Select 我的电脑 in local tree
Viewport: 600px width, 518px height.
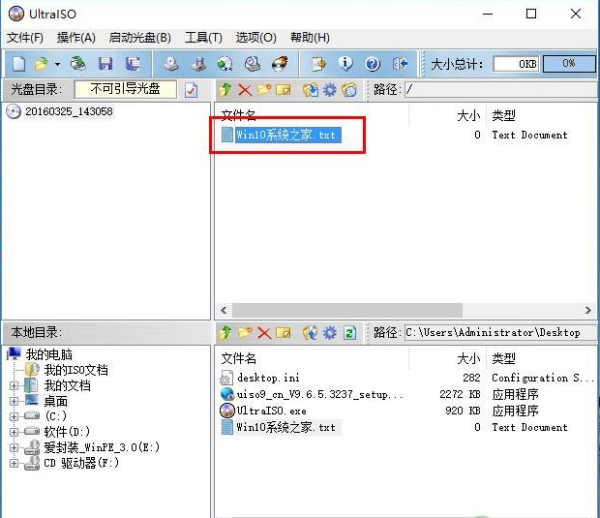pyautogui.click(x=49, y=354)
